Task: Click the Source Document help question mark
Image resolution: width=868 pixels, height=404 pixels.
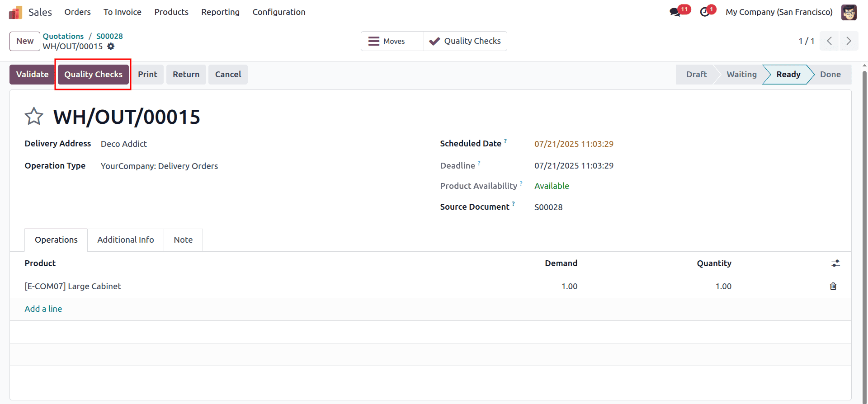Action: pyautogui.click(x=513, y=204)
